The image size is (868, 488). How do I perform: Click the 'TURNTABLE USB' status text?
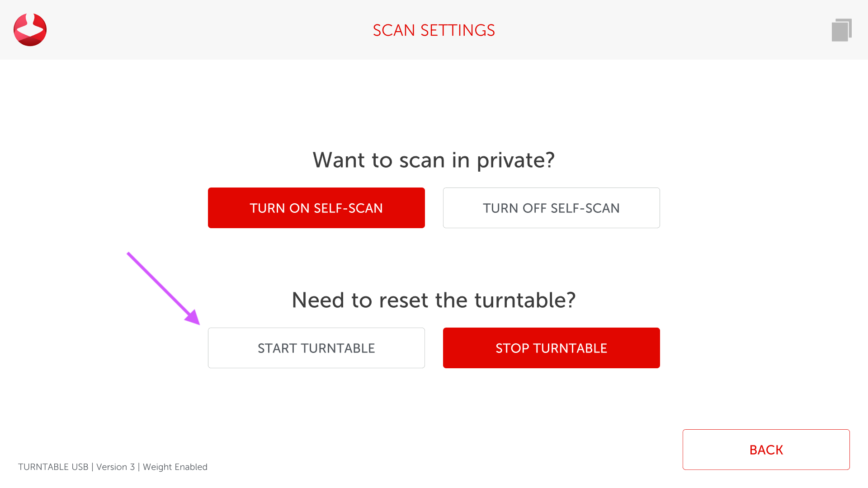point(53,467)
